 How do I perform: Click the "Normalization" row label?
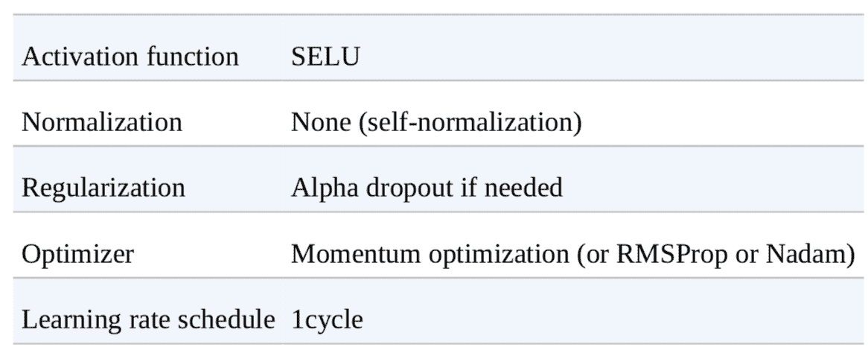point(102,121)
